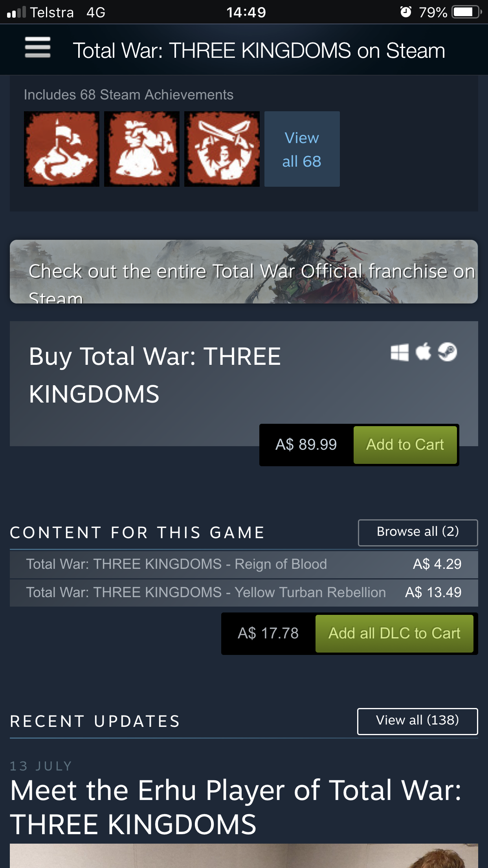Open the Total War franchise banner
Viewport: 488px width, 868px height.
click(x=244, y=272)
